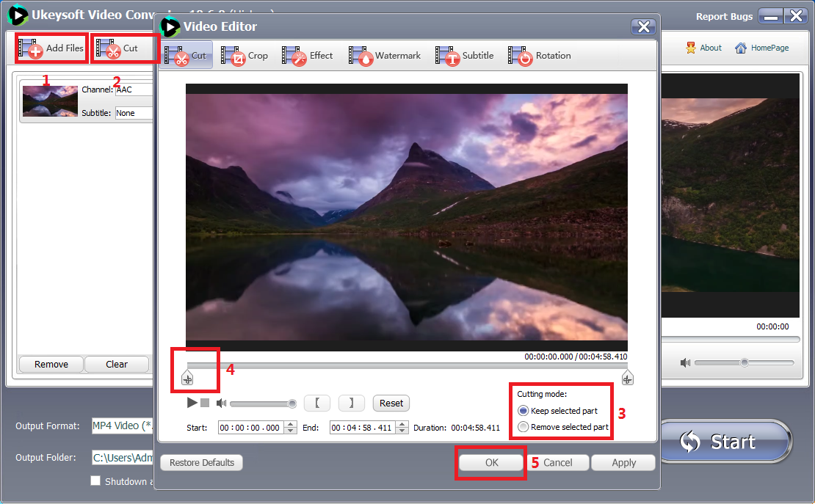This screenshot has height=504, width=815.
Task: Click the stop square button
Action: pos(205,403)
